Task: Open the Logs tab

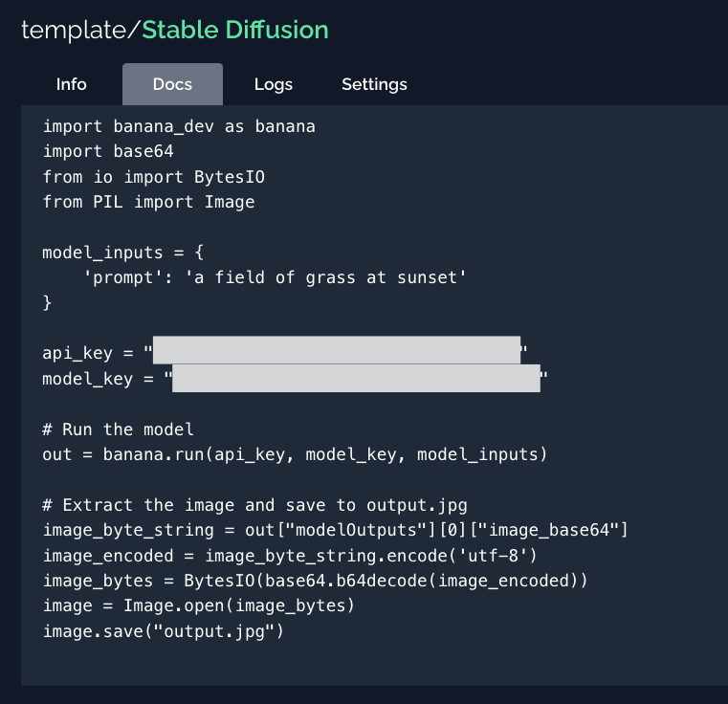Action: point(273,84)
